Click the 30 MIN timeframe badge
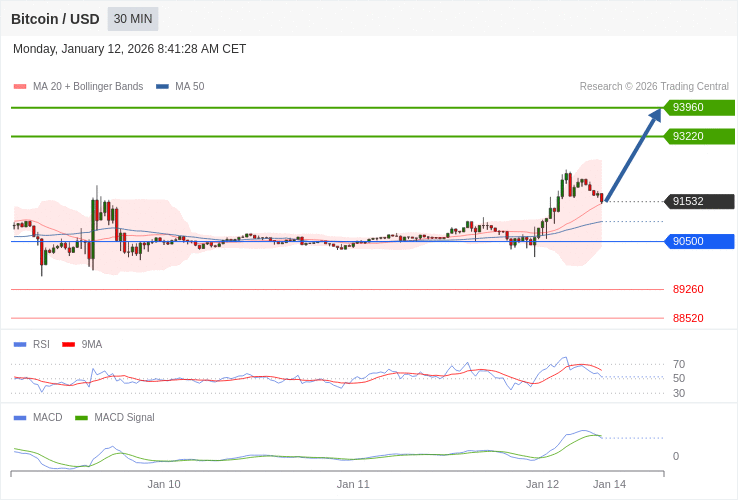The image size is (738, 500). click(x=133, y=19)
